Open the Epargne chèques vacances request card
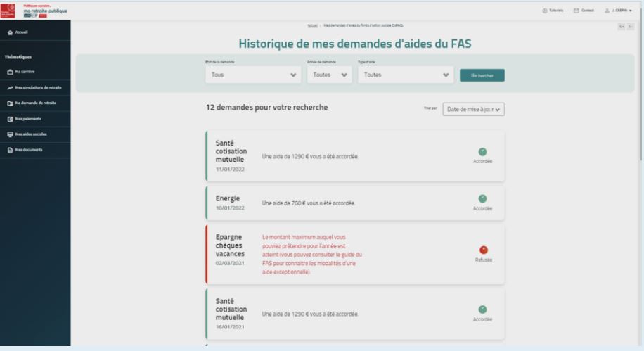This screenshot has height=351, width=644. [x=354, y=254]
